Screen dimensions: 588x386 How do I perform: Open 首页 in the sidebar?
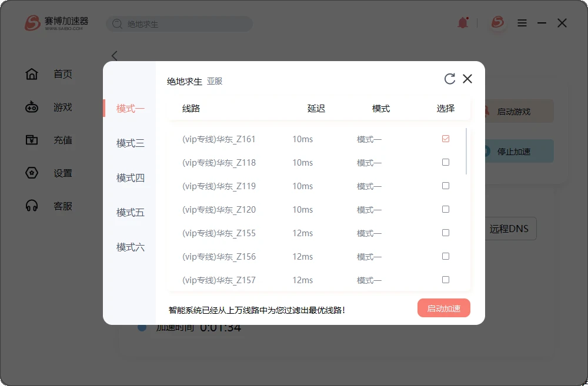click(x=63, y=74)
